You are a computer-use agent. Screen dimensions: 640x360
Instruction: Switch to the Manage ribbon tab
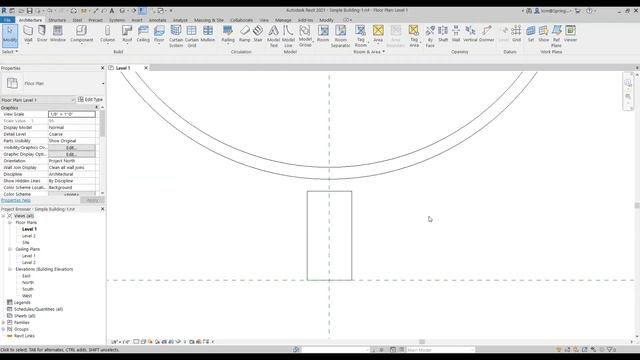283,20
